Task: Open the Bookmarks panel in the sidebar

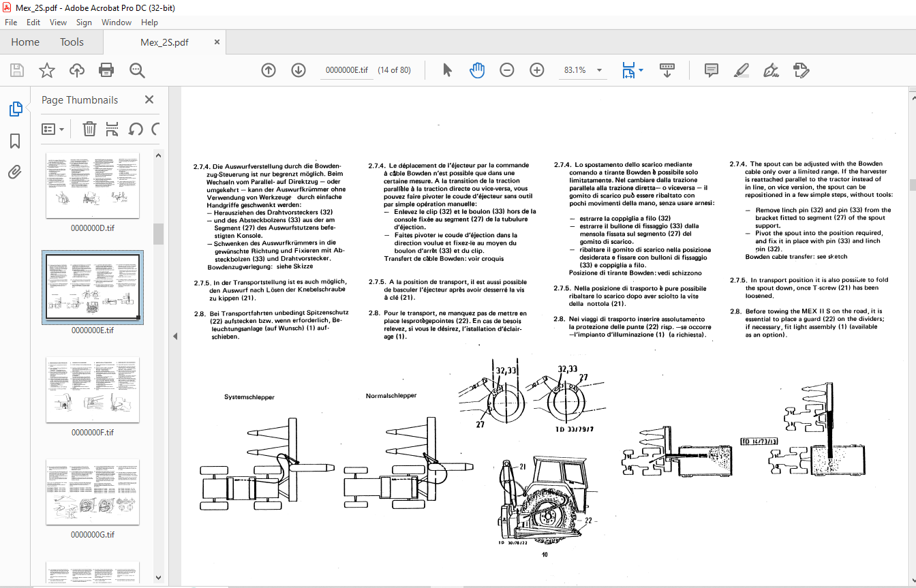Action: tap(15, 141)
